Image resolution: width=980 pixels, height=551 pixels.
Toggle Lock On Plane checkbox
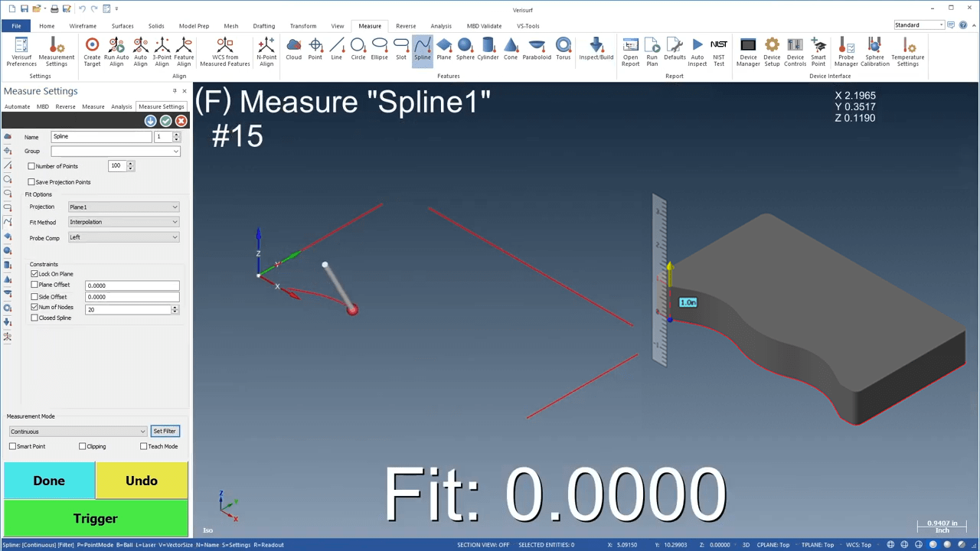(34, 274)
